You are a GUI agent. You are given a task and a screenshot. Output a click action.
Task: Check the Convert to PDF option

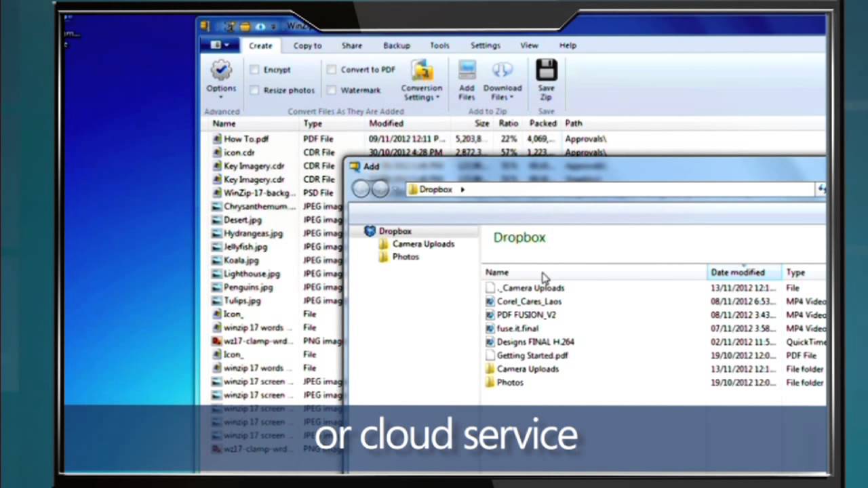coord(332,70)
